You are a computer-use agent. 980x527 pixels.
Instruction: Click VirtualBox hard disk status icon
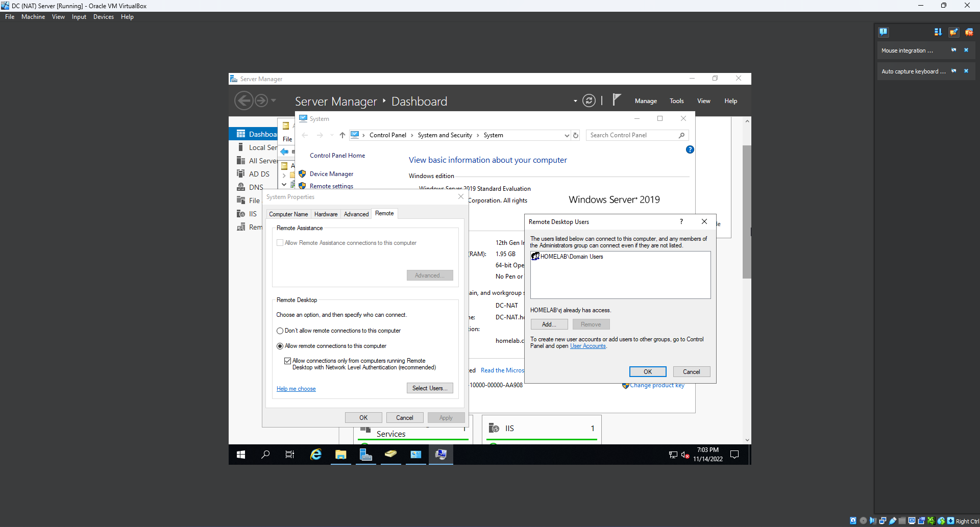coord(853,521)
